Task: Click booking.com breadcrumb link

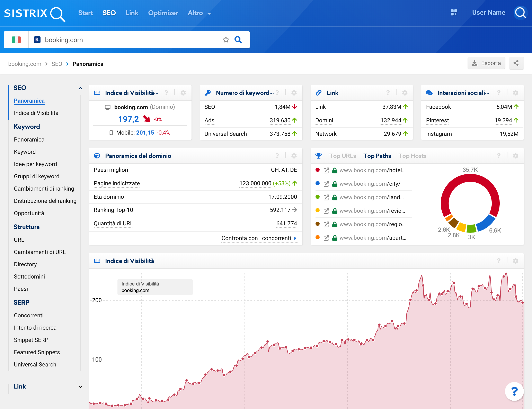Action: tap(25, 64)
